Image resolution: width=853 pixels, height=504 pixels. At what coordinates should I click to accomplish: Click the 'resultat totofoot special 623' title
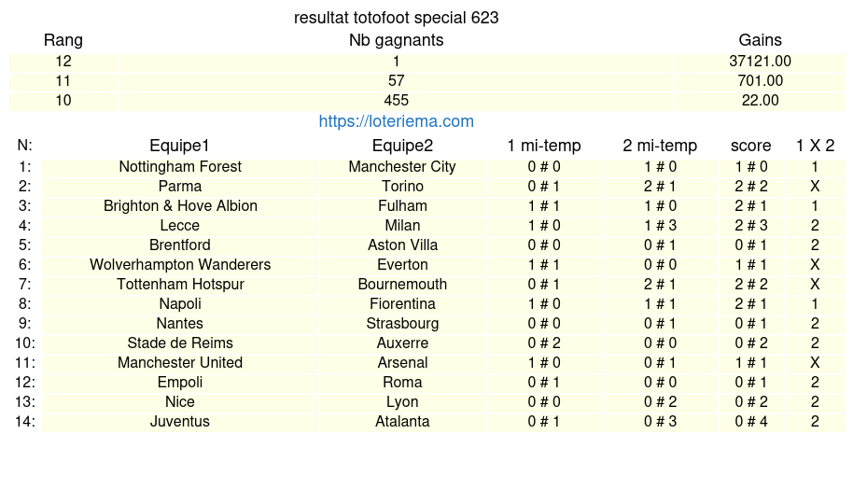click(x=396, y=18)
